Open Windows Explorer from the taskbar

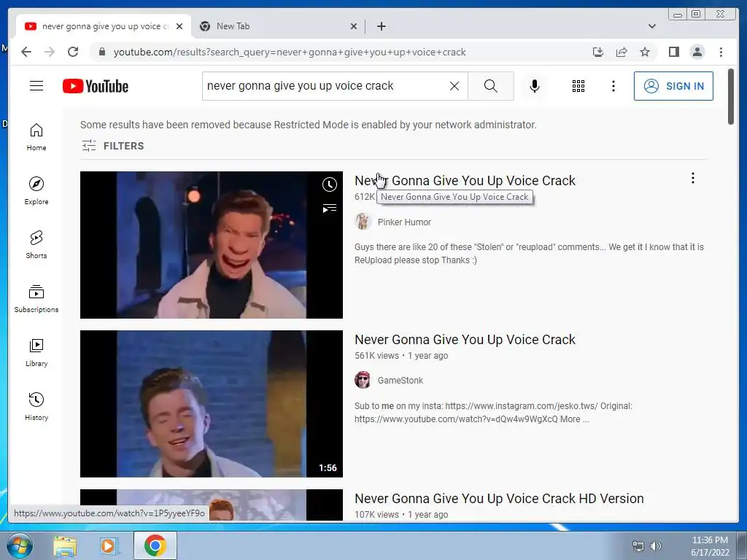65,545
